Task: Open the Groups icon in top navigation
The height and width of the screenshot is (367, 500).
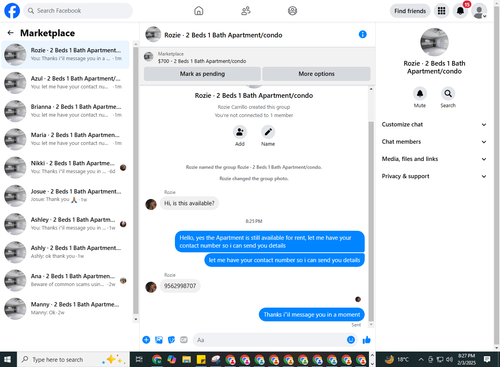Action: point(292,11)
